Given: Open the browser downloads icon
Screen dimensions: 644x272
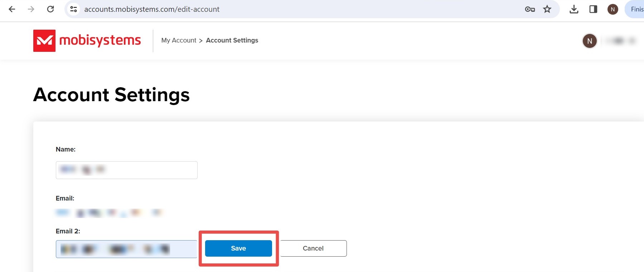Looking at the screenshot, I should pyautogui.click(x=574, y=9).
